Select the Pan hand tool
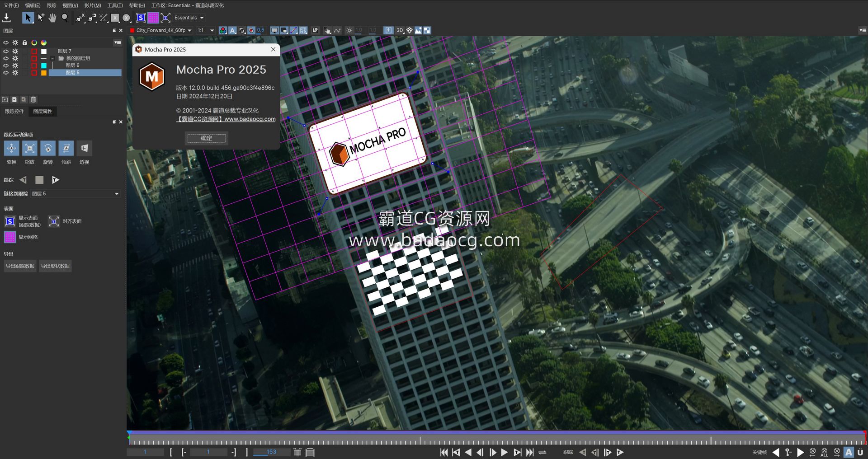The height and width of the screenshot is (459, 868). (52, 18)
